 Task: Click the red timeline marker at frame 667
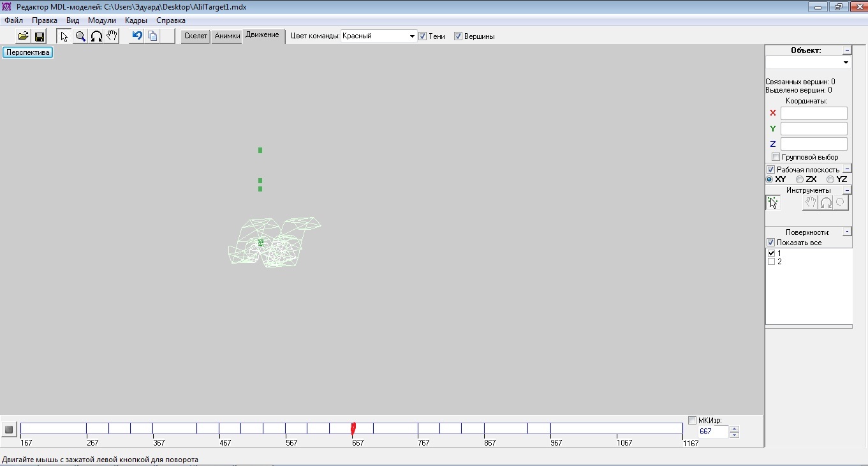(x=353, y=430)
